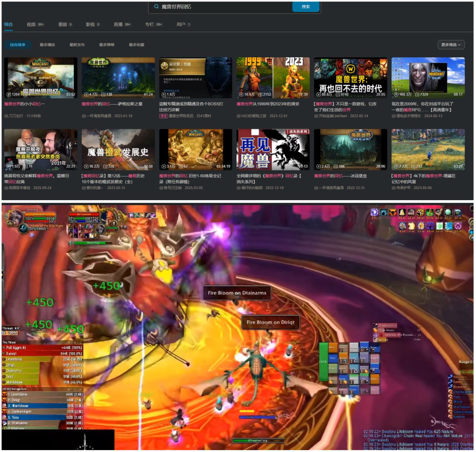Open the 03:27 scenery thumbnail
The width and height of the screenshot is (476, 452).
(x=428, y=149)
